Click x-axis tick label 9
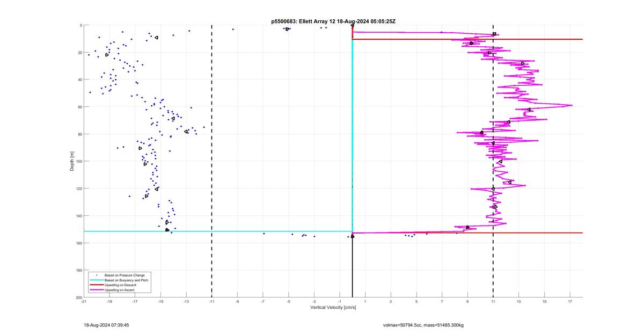Image resolution: width=644 pixels, height=334 pixels. coord(467,302)
